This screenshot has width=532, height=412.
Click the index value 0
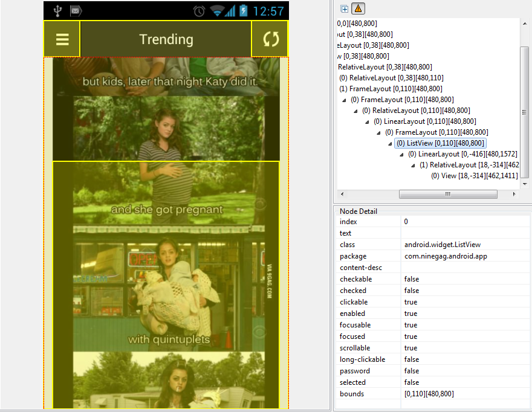point(406,222)
